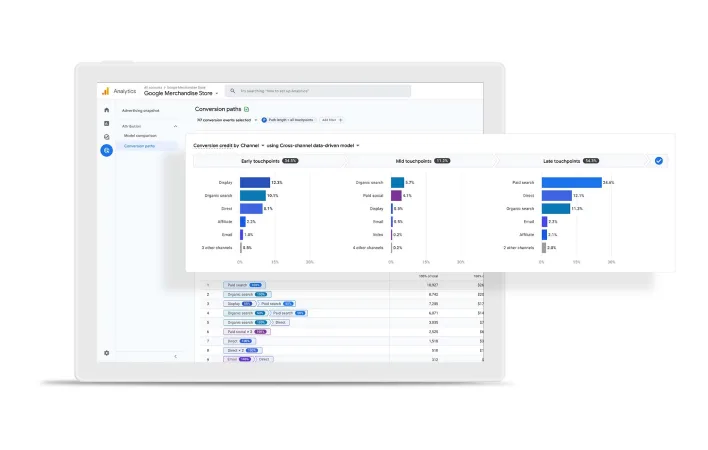Screen dimensions: 708x450
Task: Click the Paid search bar in Late touchpoints
Action: tap(572, 182)
